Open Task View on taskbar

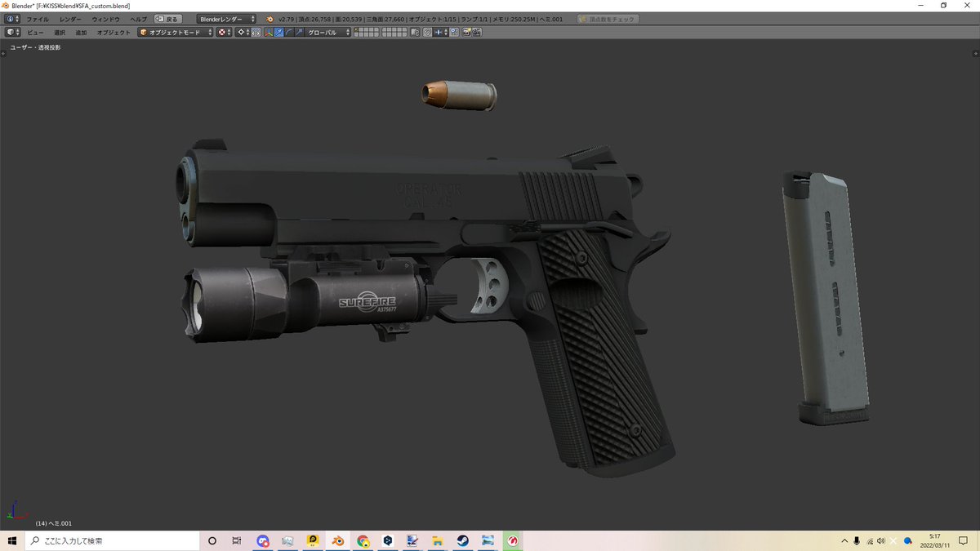point(237,540)
